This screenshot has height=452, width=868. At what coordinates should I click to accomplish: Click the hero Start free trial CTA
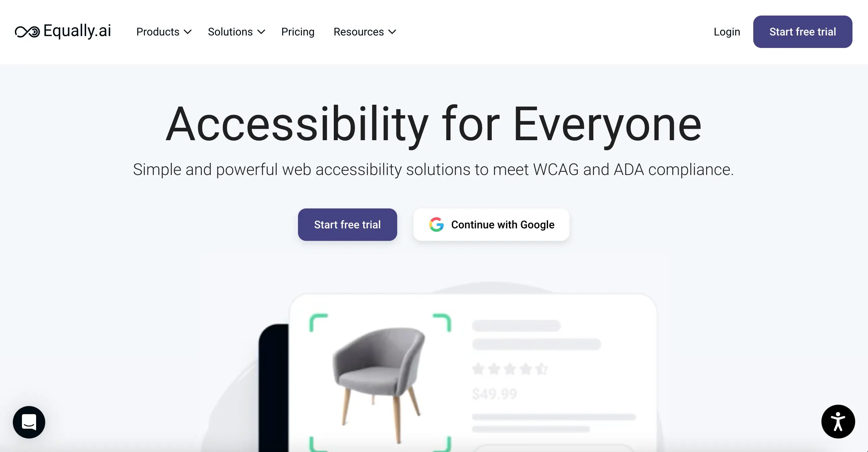pyautogui.click(x=347, y=225)
